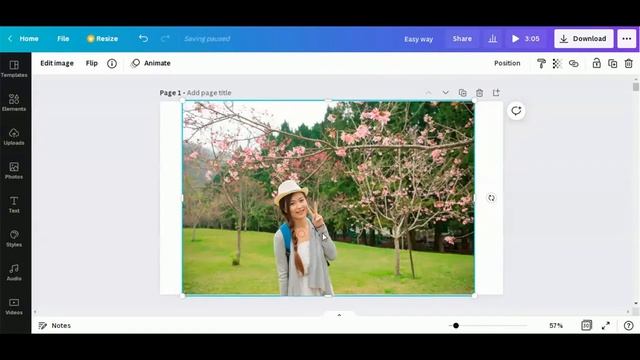Screen dimensions: 640x360
Task: Click Edit image
Action: (x=57, y=63)
